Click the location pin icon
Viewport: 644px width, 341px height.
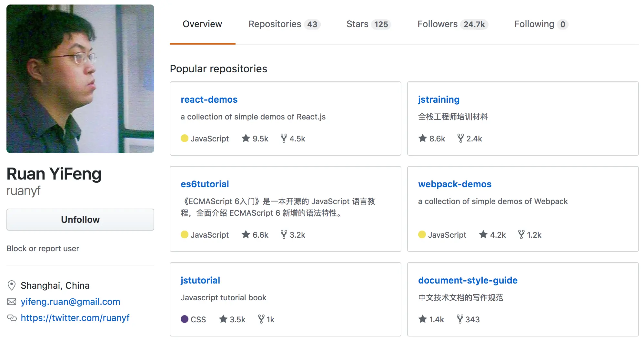[12, 285]
